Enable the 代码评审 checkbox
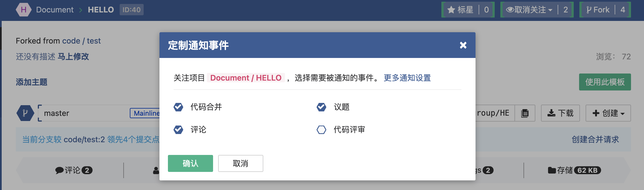 point(321,130)
